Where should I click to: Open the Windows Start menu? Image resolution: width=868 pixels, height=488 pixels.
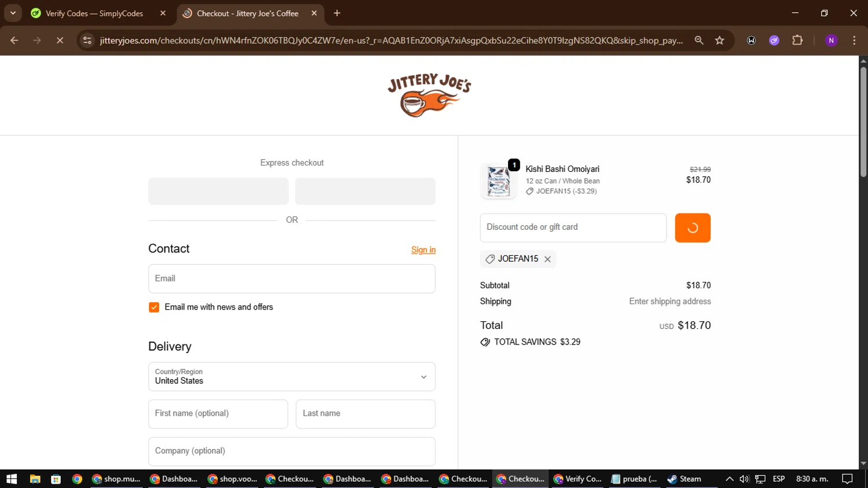click(x=12, y=479)
